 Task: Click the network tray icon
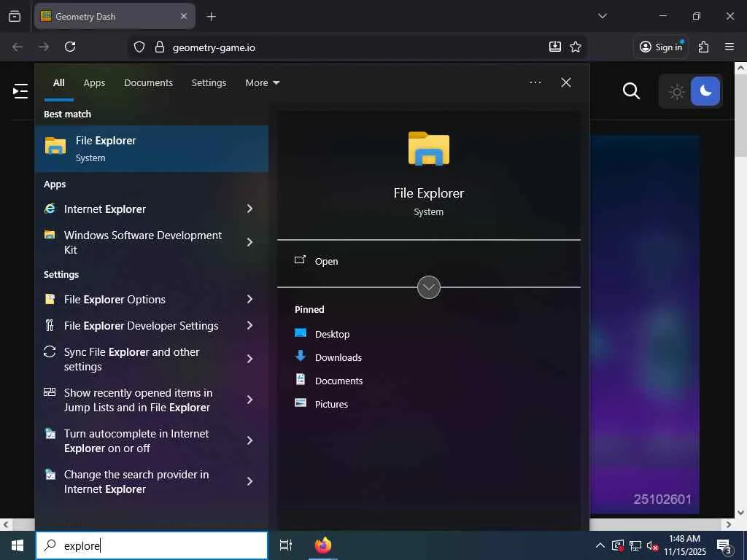click(x=635, y=545)
